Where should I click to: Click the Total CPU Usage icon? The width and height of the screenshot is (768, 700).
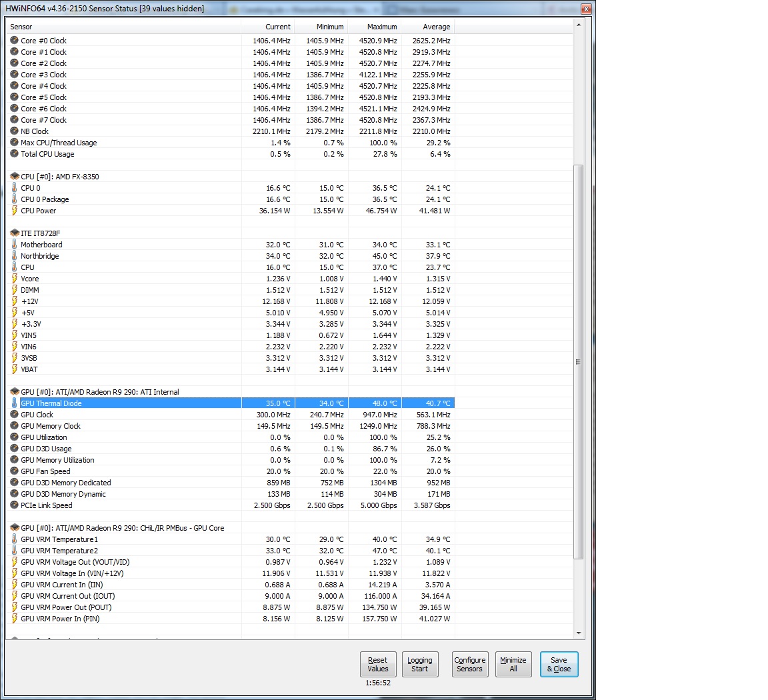click(14, 153)
